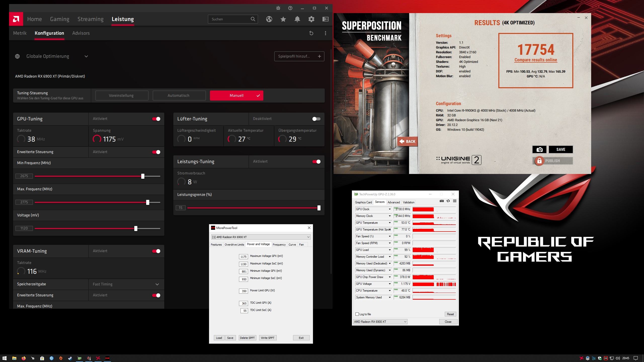Click the GPU-Z refresh icon
The height and width of the screenshot is (362, 644).
448,201
